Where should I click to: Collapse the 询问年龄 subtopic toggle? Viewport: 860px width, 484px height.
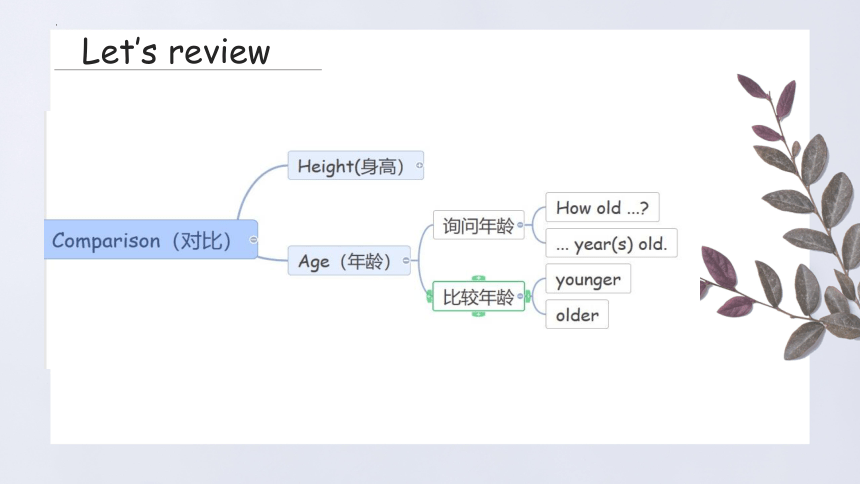coord(520,224)
